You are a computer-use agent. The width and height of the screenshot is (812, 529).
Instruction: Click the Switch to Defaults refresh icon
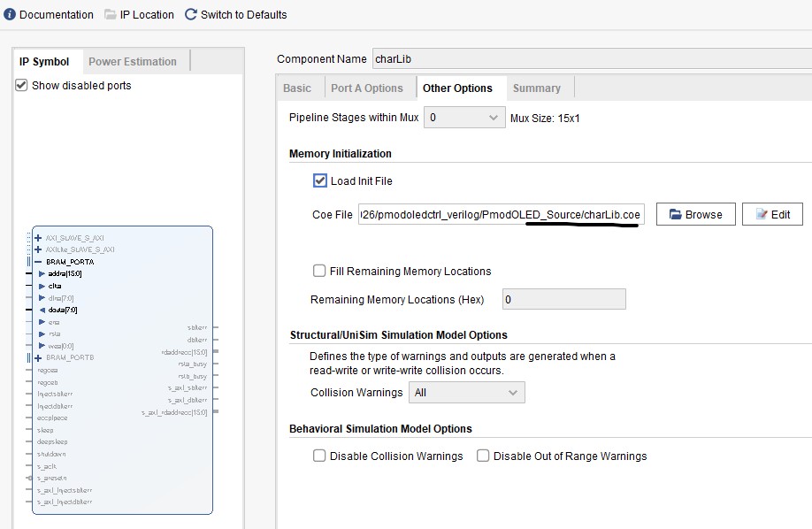point(191,15)
